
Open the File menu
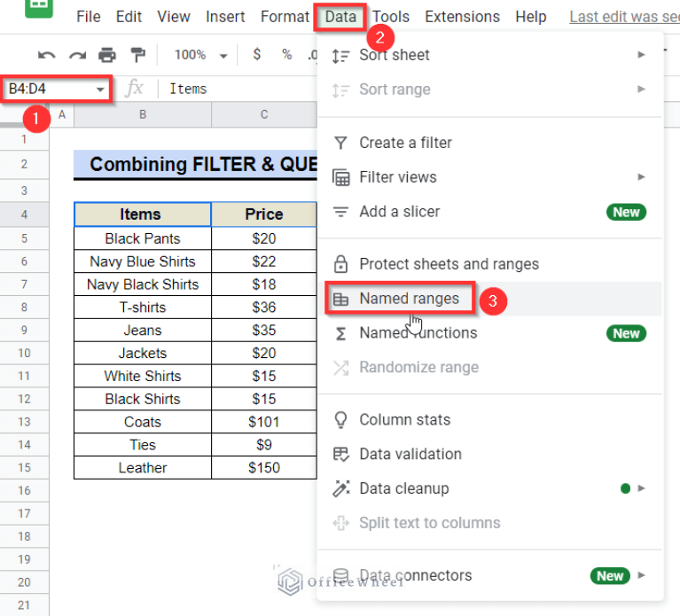tap(89, 17)
